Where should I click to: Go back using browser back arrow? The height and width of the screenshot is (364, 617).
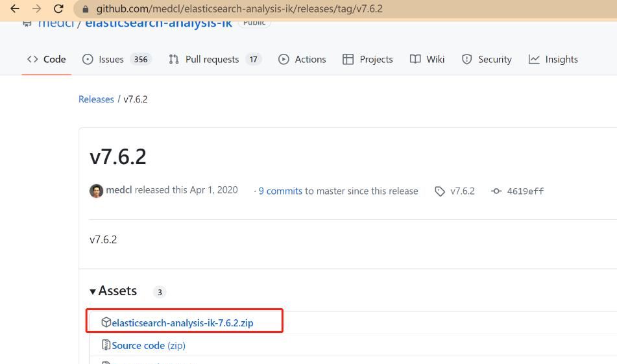[14, 8]
